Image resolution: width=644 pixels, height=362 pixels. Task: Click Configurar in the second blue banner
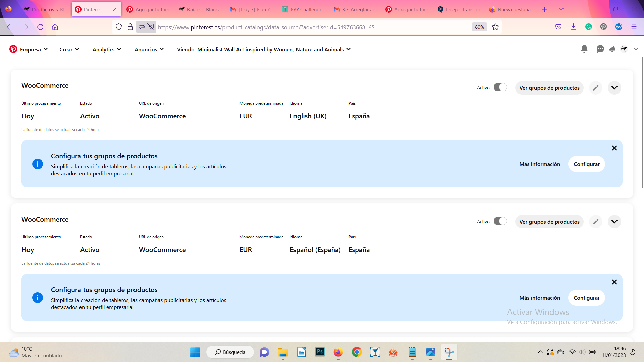pos(586,298)
